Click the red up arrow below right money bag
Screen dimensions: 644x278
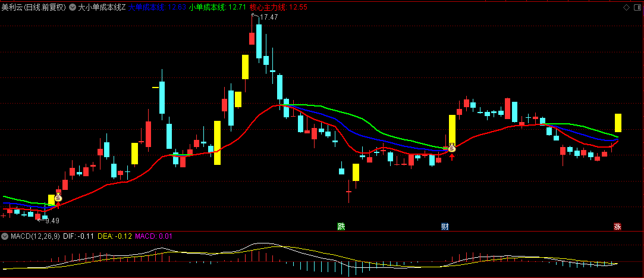[452, 156]
